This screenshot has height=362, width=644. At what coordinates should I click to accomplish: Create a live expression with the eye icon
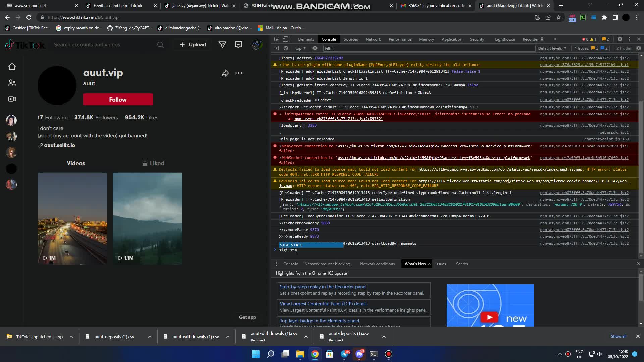pos(315,48)
